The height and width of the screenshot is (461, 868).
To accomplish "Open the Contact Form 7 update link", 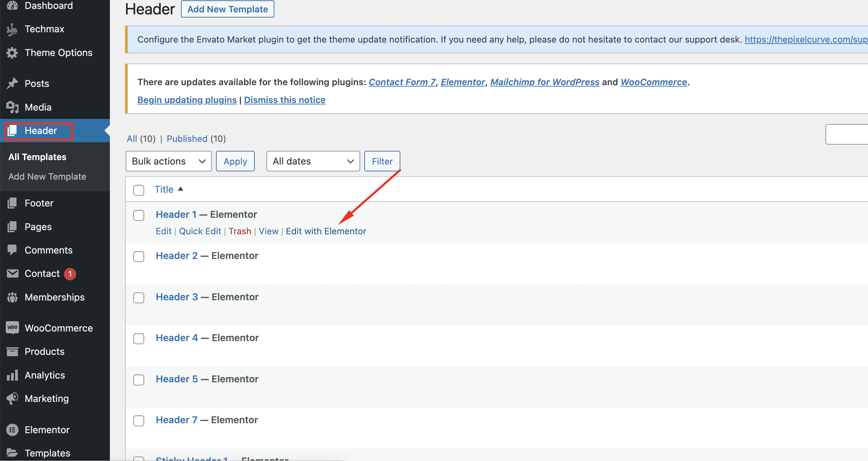I will point(402,82).
